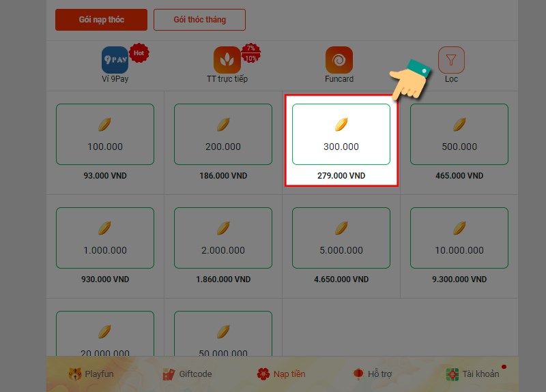Select the Funcard payment icon

click(x=339, y=60)
